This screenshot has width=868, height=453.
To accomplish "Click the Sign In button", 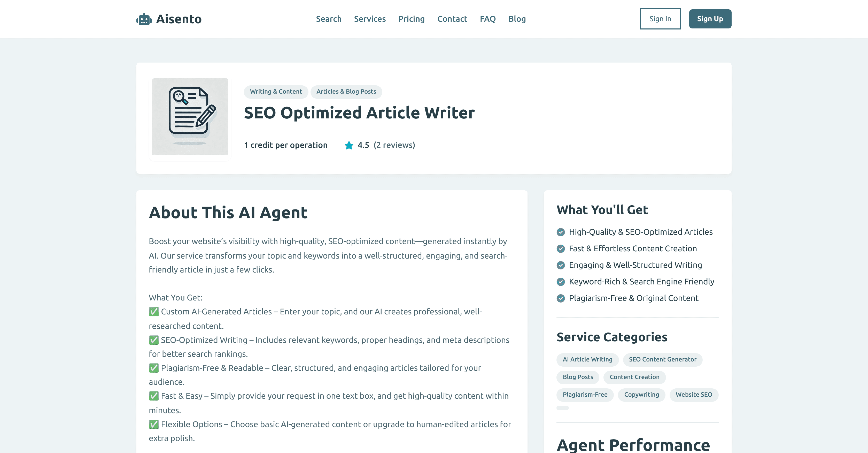I will (660, 19).
